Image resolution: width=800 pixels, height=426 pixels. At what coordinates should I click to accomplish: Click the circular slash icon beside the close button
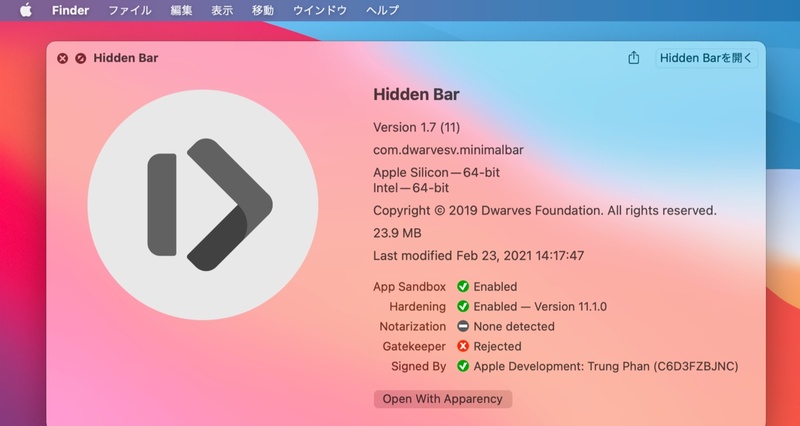click(x=80, y=58)
